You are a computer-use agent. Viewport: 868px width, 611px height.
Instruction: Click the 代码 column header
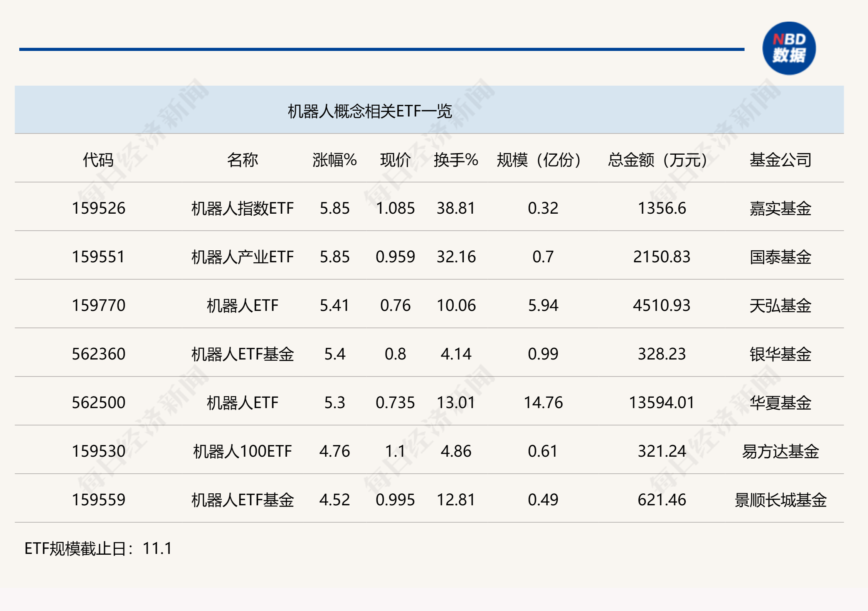pyautogui.click(x=98, y=160)
